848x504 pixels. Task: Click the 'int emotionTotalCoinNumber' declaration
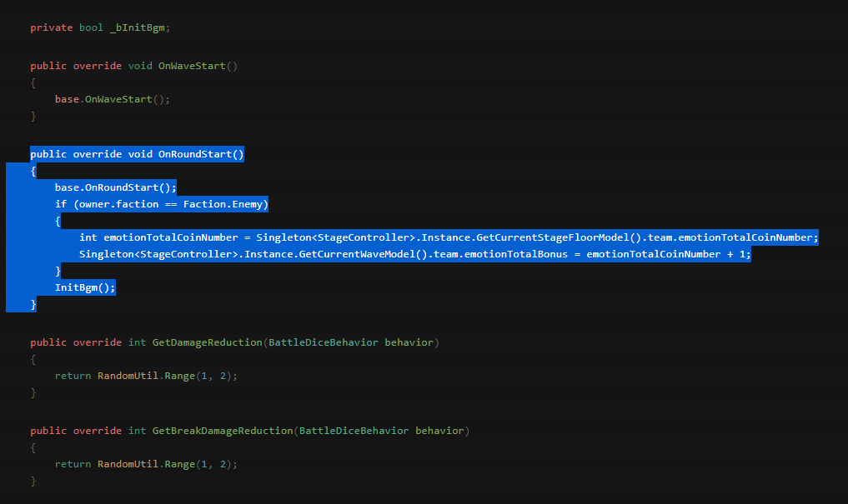pyautogui.click(x=158, y=237)
